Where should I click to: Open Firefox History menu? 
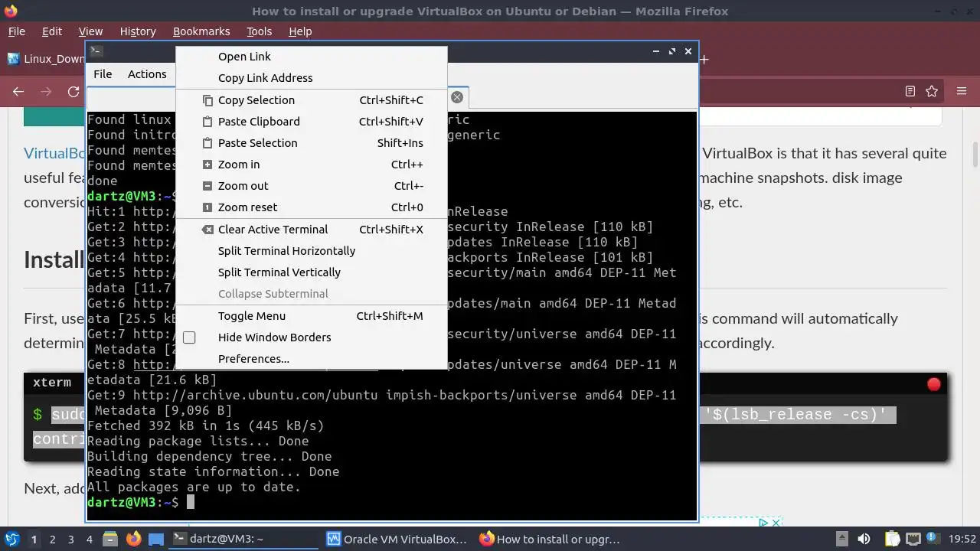[x=138, y=31]
